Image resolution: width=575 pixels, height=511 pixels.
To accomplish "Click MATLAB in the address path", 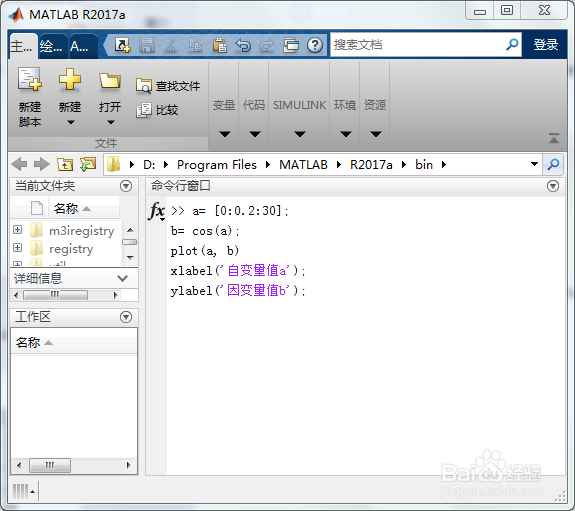I will click(x=303, y=165).
